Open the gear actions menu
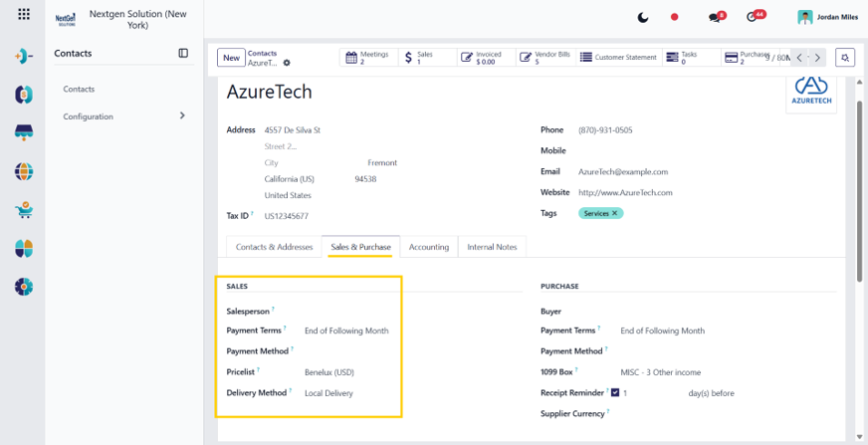Viewport: 868px width, 445px height. coord(287,63)
